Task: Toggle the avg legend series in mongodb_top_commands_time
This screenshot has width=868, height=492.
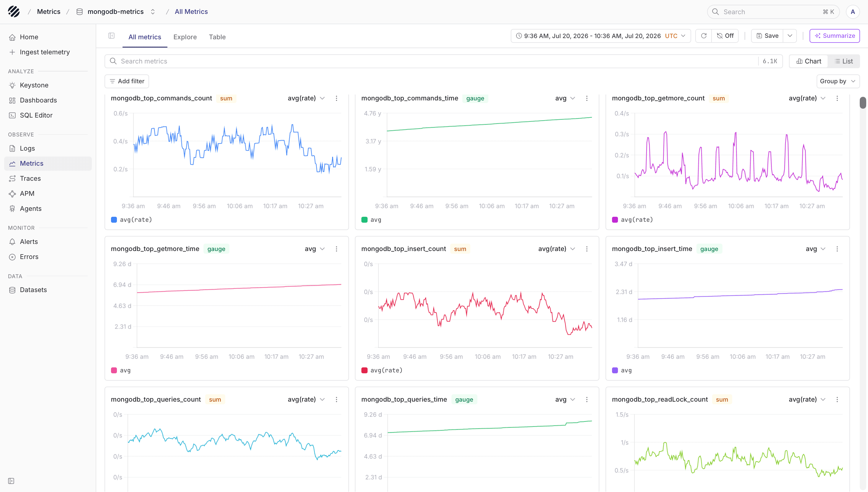Action: tap(371, 220)
